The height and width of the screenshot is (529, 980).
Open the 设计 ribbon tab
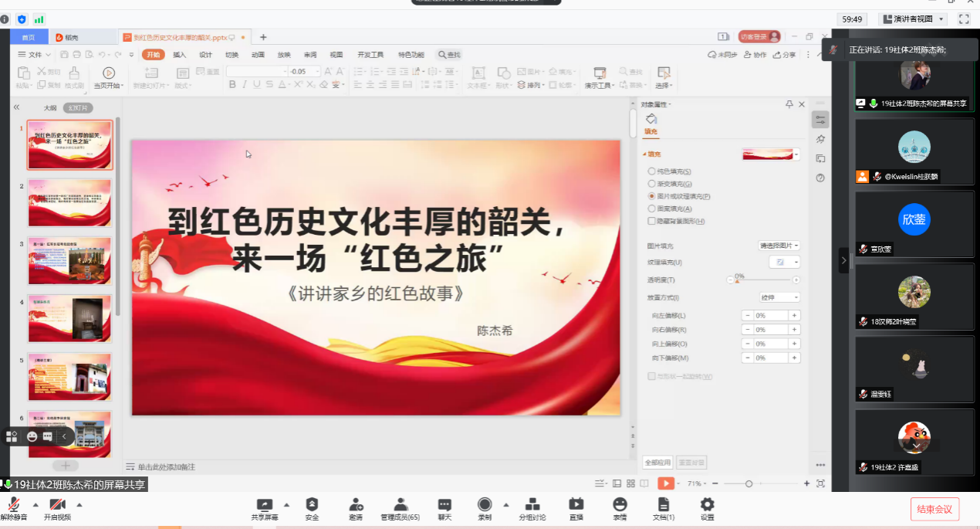tap(205, 55)
